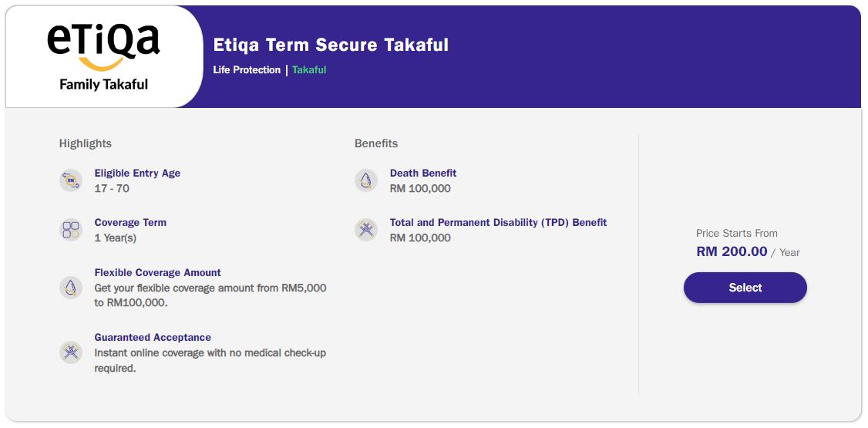Click the Death Benefit heading
Screen dimensions: 868x428
423,174
